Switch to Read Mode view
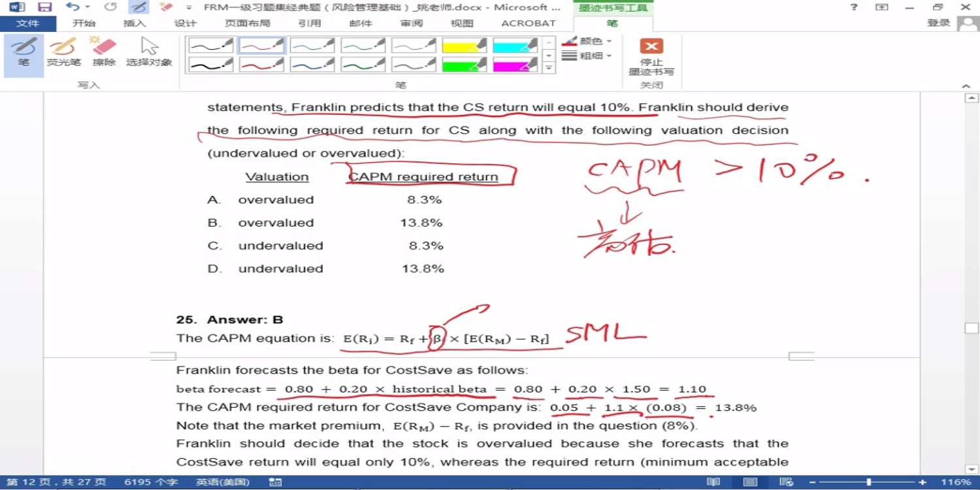The width and height of the screenshot is (980, 490). tap(713, 482)
